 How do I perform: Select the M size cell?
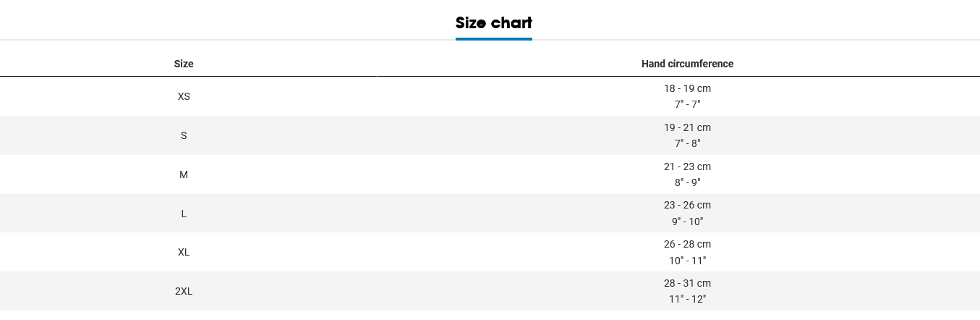(184, 174)
